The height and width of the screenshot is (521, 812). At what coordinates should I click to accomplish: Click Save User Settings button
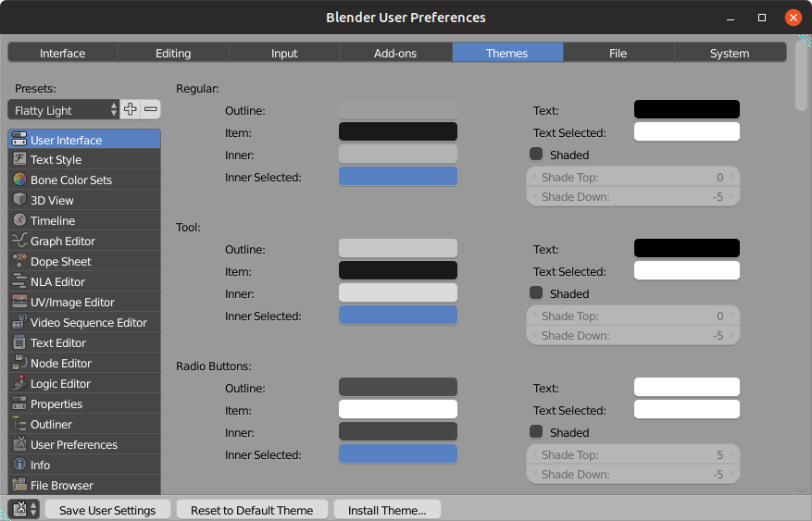pyautogui.click(x=107, y=510)
